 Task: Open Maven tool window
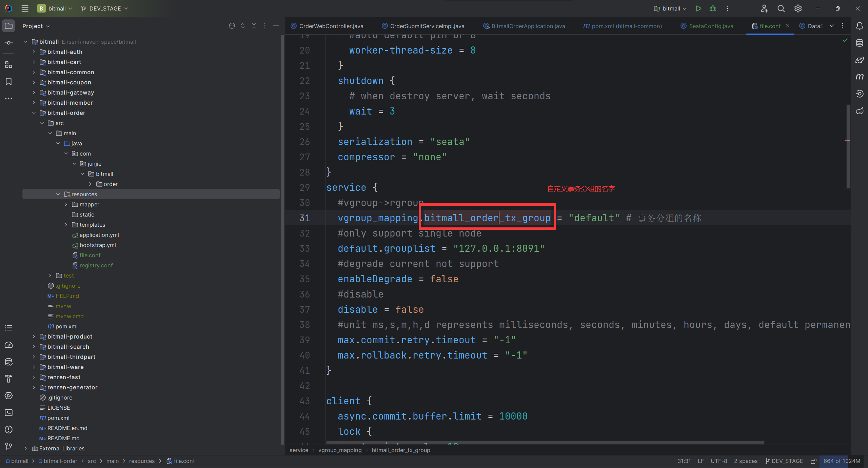click(x=860, y=77)
